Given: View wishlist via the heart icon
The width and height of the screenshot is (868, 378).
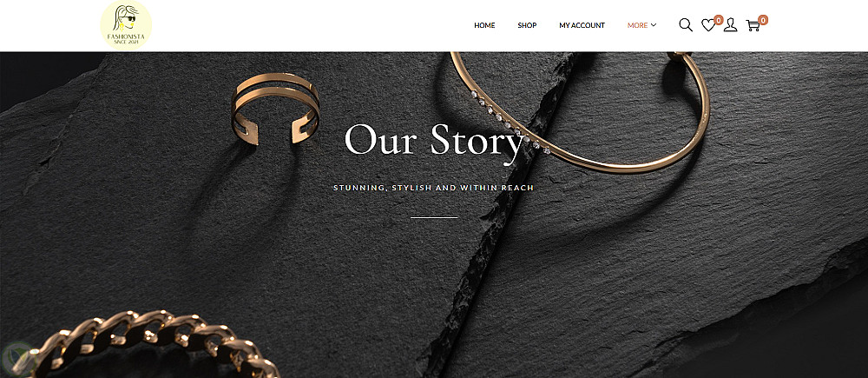Looking at the screenshot, I should 708,25.
